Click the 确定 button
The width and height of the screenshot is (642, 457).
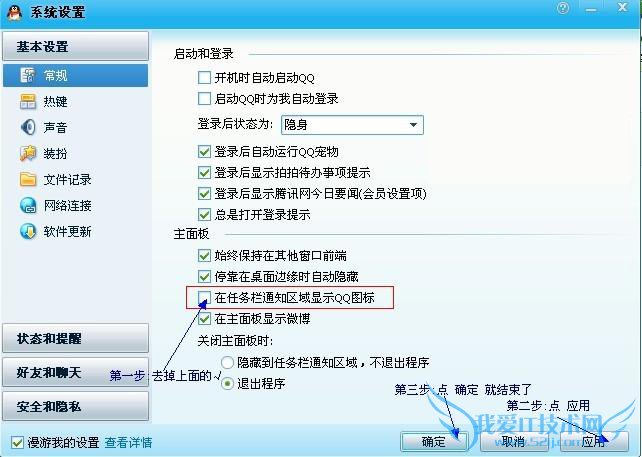434,441
